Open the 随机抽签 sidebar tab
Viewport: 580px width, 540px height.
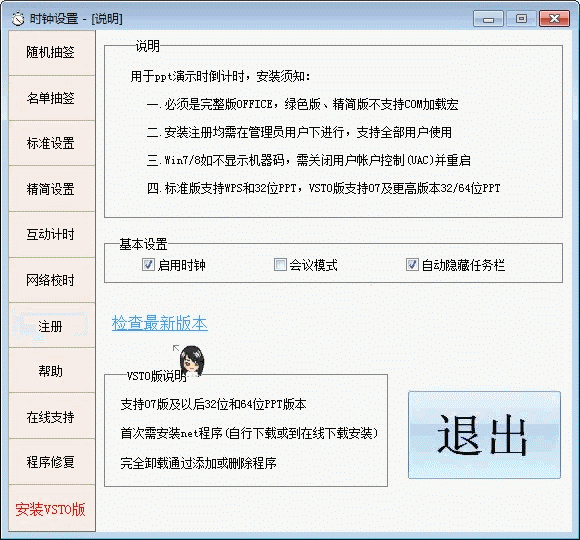click(x=52, y=53)
